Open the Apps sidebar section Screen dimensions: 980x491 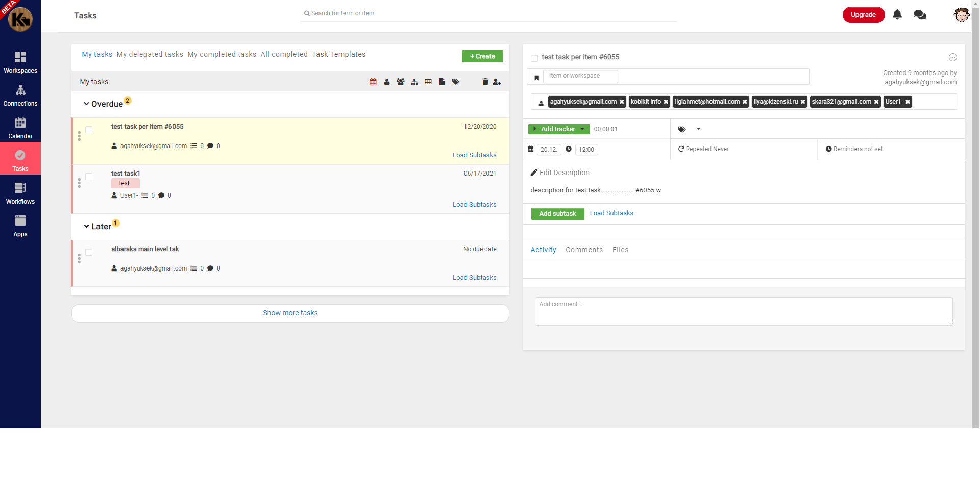20,226
